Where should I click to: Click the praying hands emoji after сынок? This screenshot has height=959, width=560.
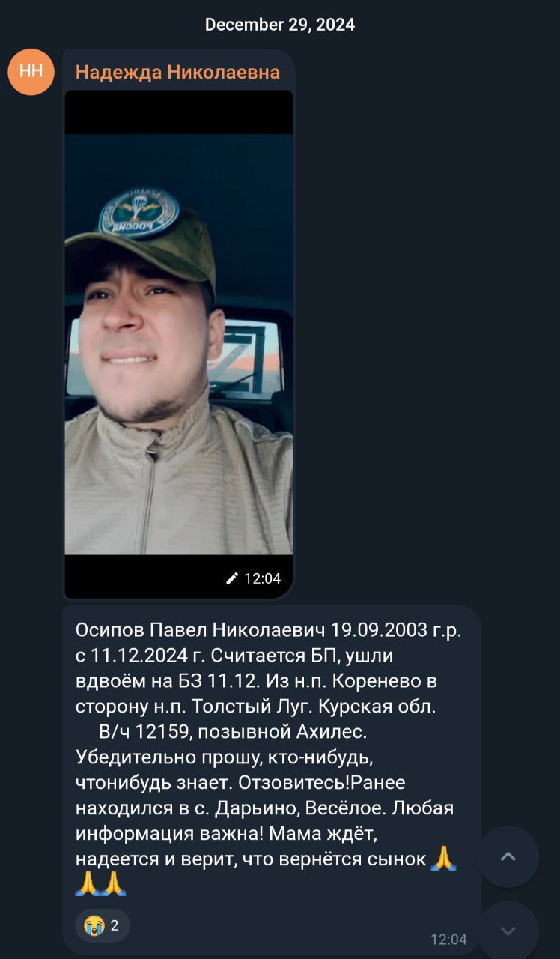click(x=444, y=858)
